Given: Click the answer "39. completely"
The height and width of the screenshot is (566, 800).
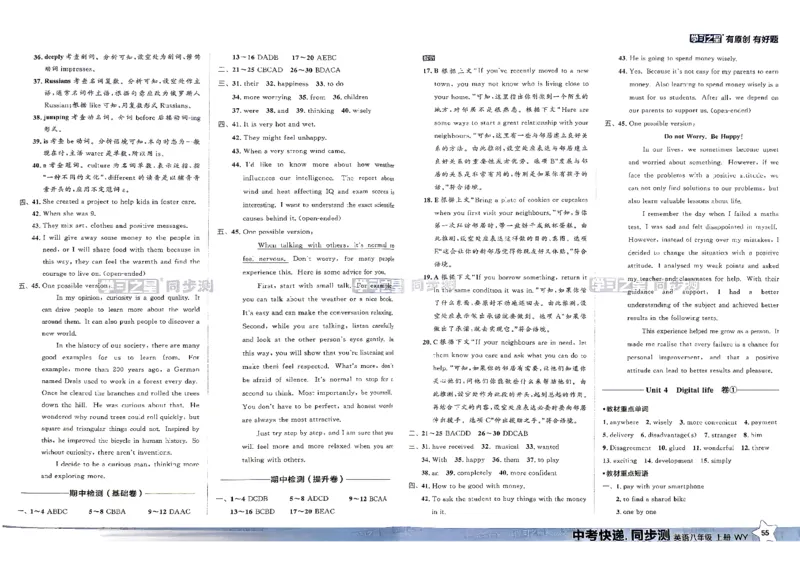Looking at the screenshot, I should click(x=468, y=473).
